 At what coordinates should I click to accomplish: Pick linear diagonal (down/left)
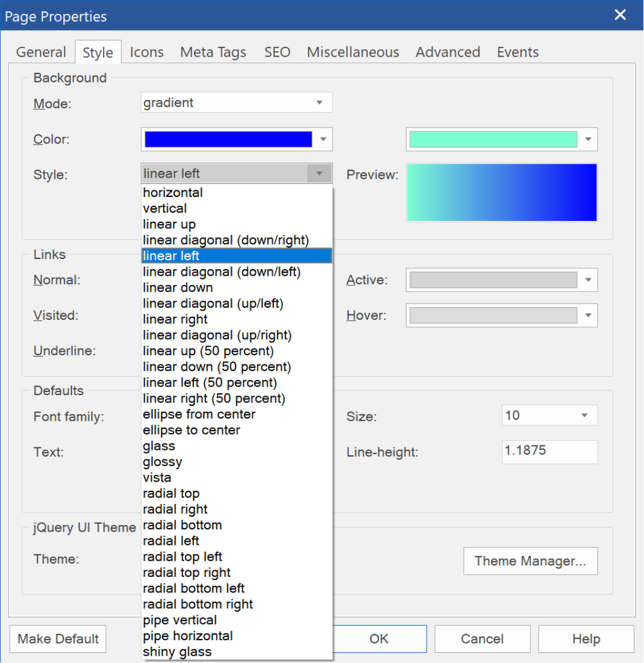click(237, 272)
